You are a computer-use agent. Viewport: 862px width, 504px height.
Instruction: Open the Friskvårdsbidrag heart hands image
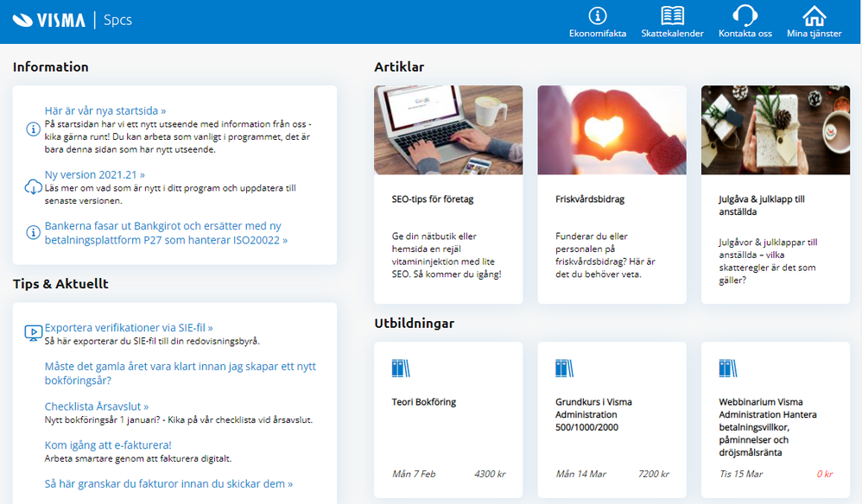coord(612,130)
